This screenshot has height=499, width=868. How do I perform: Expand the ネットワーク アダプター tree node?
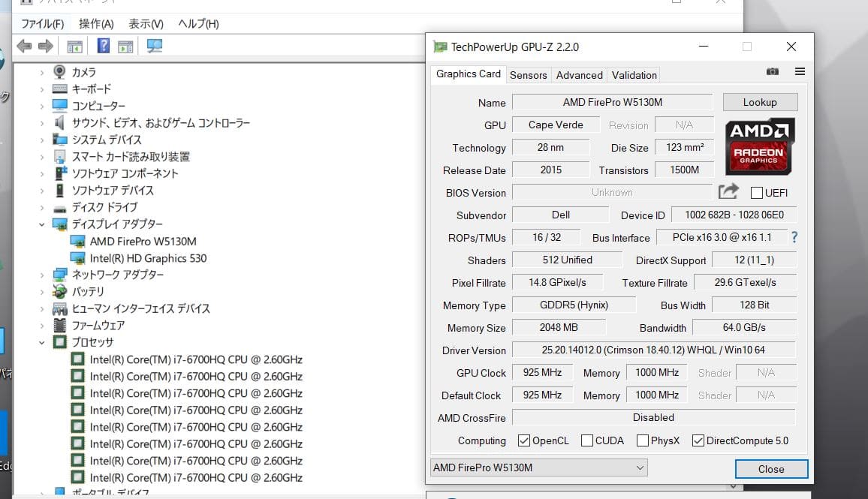point(41,275)
